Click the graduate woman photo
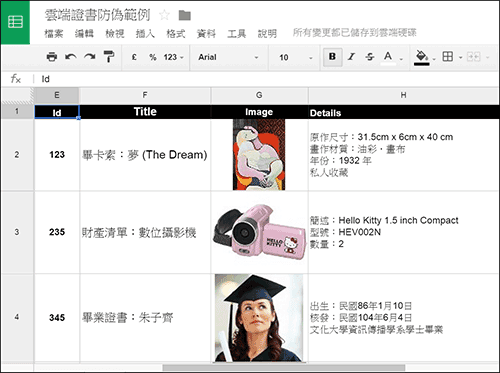Image resolution: width=500 pixels, height=373 pixels. [259, 318]
